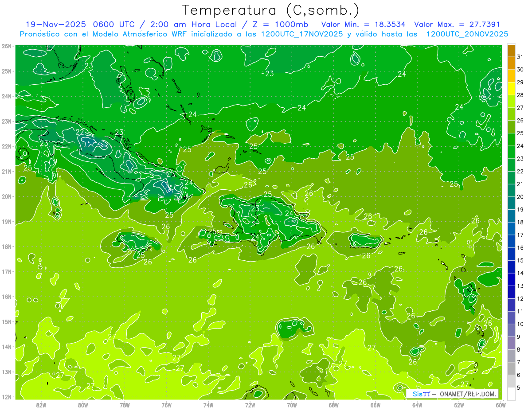This screenshot has width=532, height=411.
Task: Click the gray legend swatch between 6 and 7
Action: pyautogui.click(x=511, y=368)
